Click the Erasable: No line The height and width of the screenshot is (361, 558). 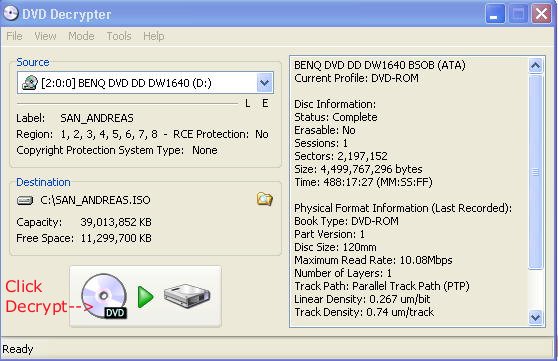pyautogui.click(x=325, y=130)
